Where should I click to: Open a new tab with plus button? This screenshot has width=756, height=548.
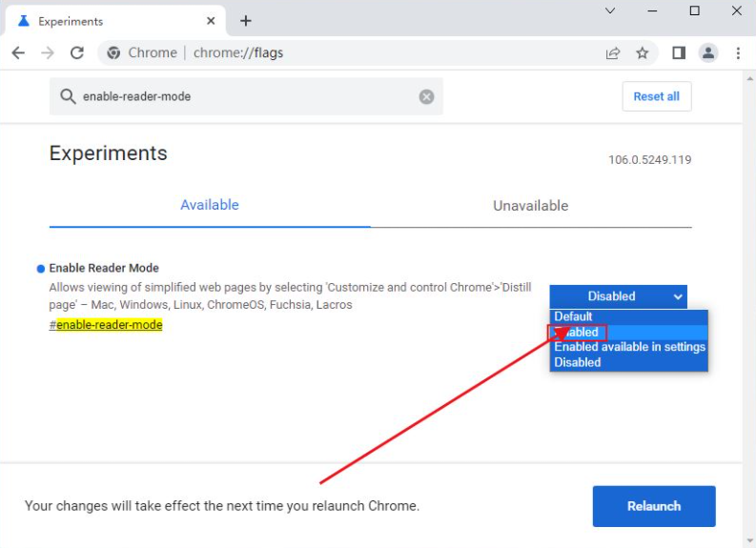(246, 21)
